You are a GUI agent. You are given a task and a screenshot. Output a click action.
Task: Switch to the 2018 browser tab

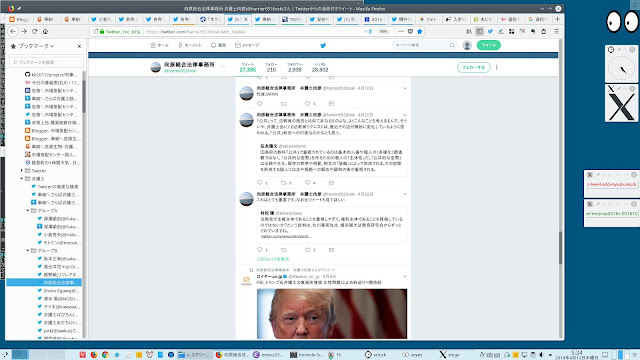tap(374, 19)
